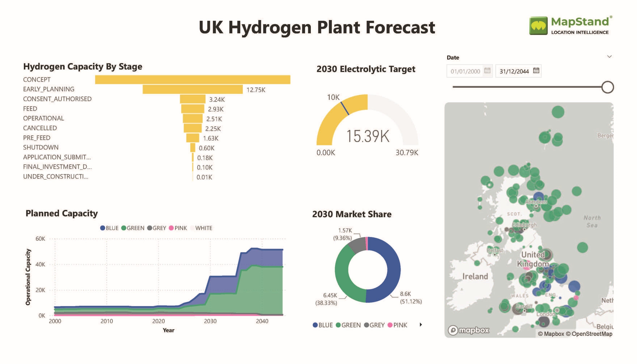Click the start date field 01/01/2000

coord(469,71)
